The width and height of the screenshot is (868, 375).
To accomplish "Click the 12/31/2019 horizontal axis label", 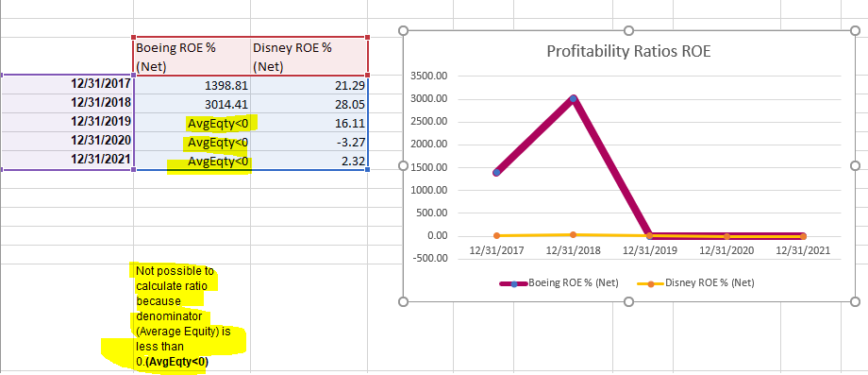I will (649, 250).
